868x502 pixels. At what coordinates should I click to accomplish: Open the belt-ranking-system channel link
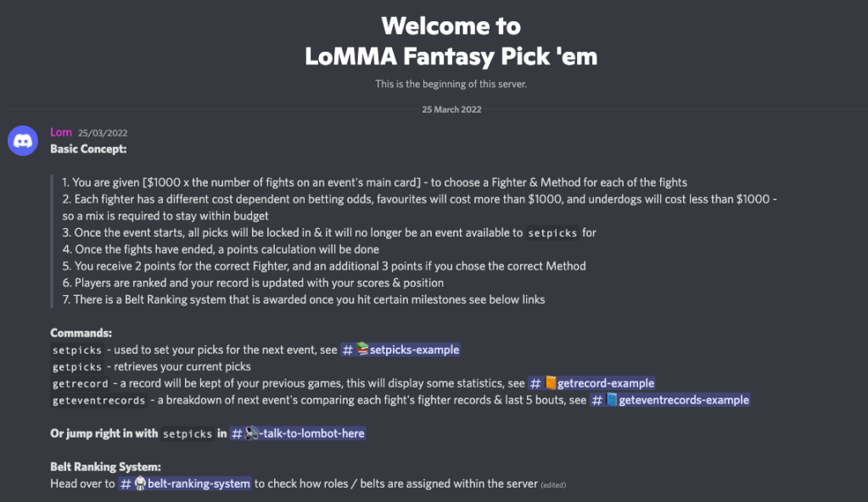click(x=199, y=483)
